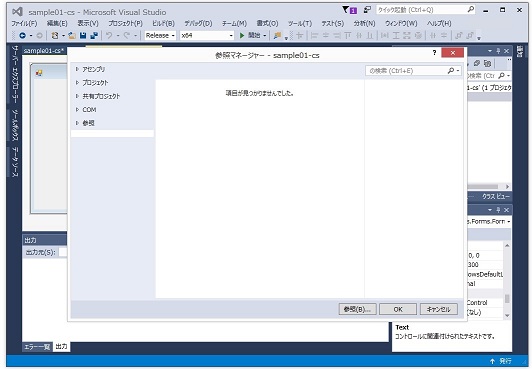Open the ヘルプ(H) menu
532x369 pixels.
coord(439,23)
